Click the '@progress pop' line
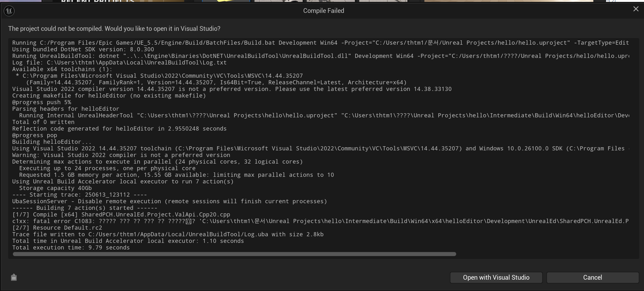This screenshot has width=644, height=291. coord(35,135)
